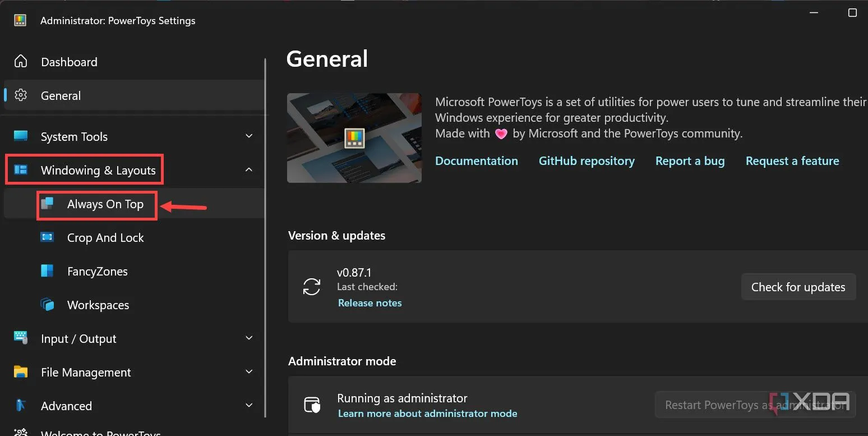
Task: Expand the Input / Output chevron
Action: pos(249,338)
